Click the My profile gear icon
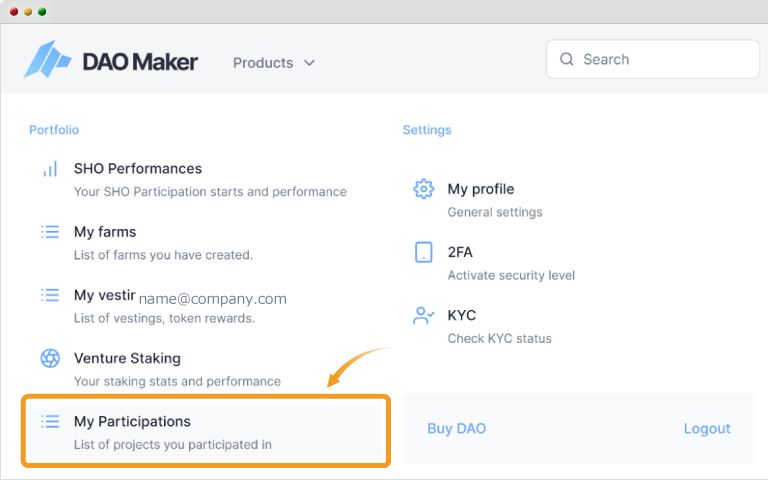Image resolution: width=768 pixels, height=480 pixels. 424,189
